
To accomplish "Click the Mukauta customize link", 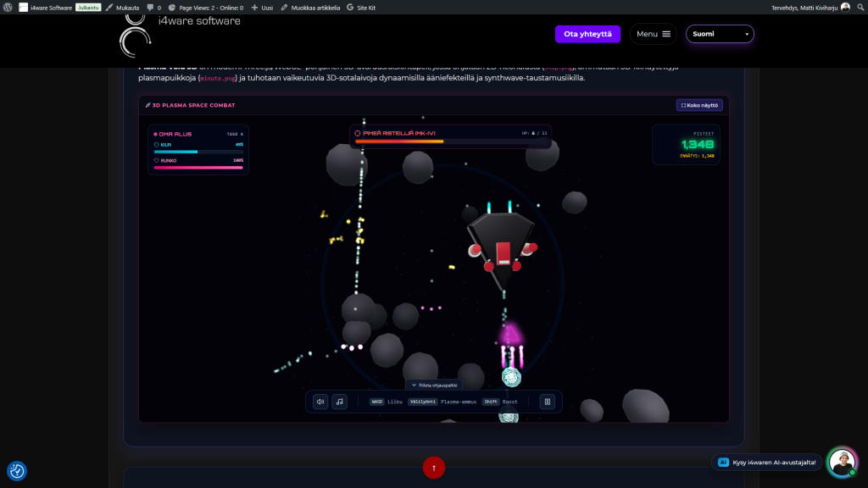I will [122, 8].
